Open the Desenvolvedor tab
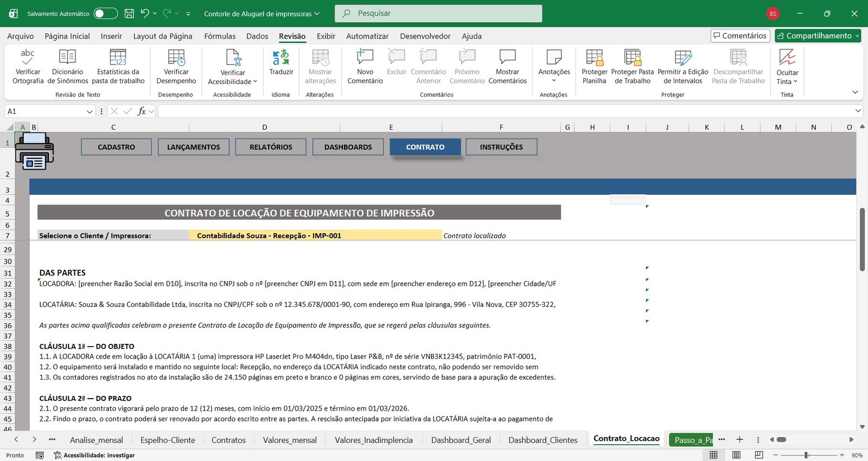Screen dimensions: 868x461 (425, 36)
